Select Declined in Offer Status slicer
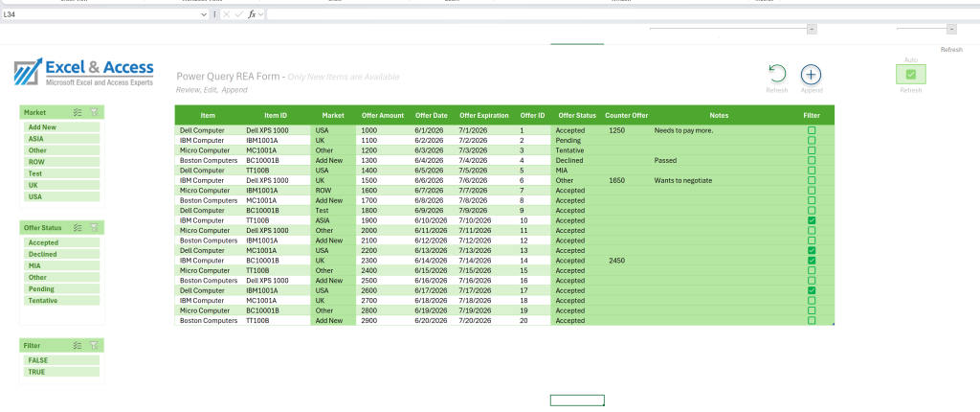Viewport: 980px width, 412px height. click(x=62, y=254)
